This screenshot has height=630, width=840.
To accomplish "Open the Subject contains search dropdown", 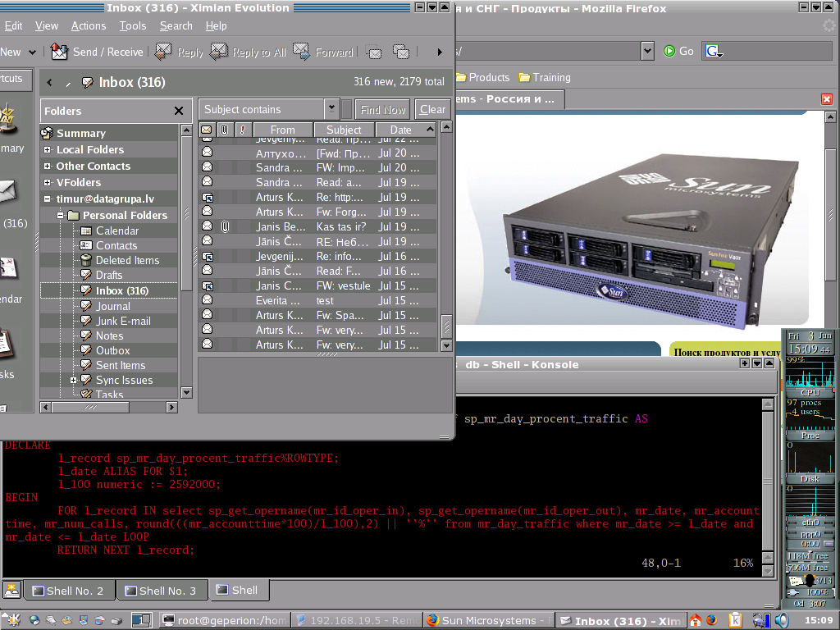I will tap(331, 109).
